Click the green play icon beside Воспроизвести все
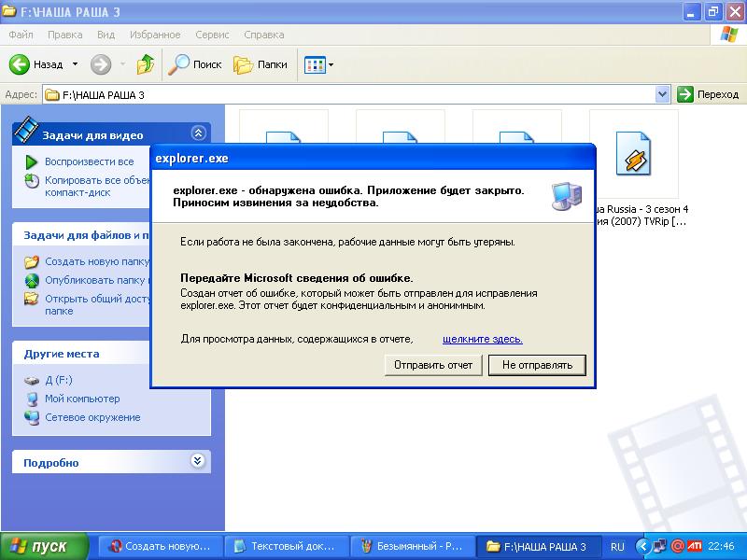Image resolution: width=747 pixels, height=560 pixels. click(32, 161)
